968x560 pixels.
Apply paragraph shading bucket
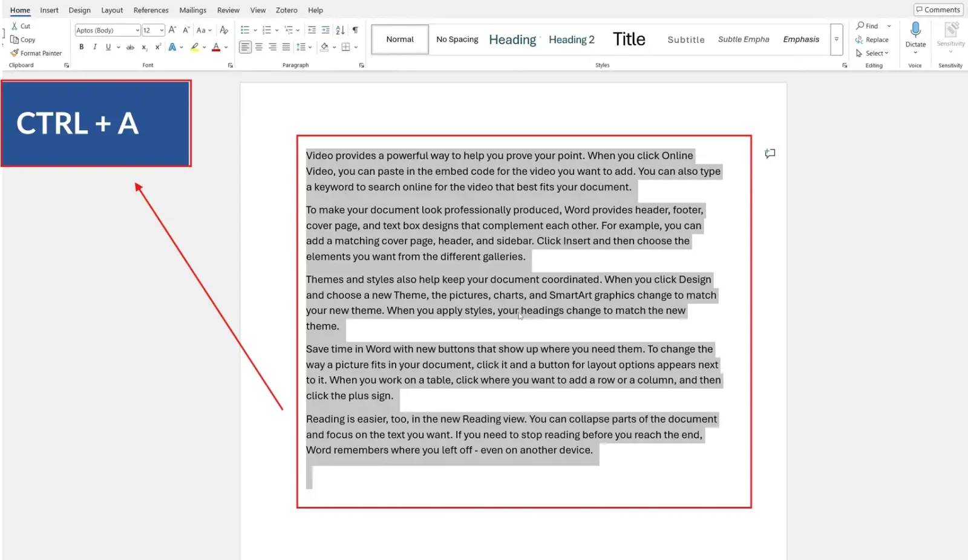(325, 47)
